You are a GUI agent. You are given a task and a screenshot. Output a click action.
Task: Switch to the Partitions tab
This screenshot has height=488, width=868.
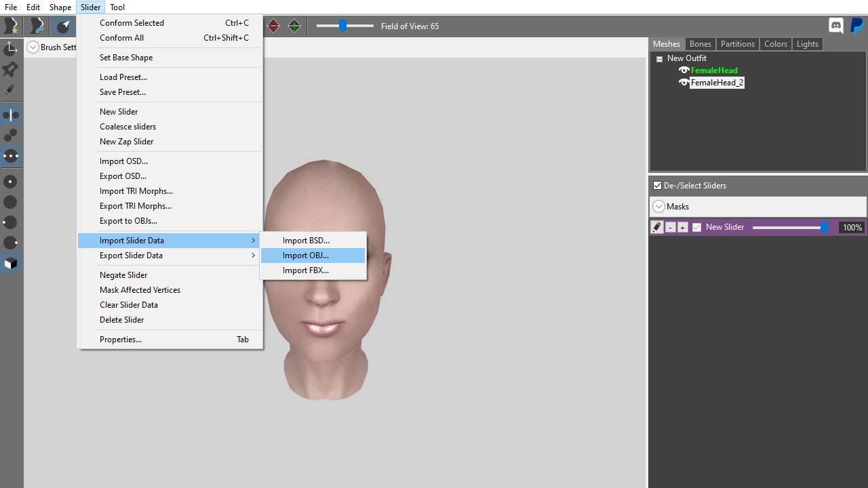click(738, 44)
